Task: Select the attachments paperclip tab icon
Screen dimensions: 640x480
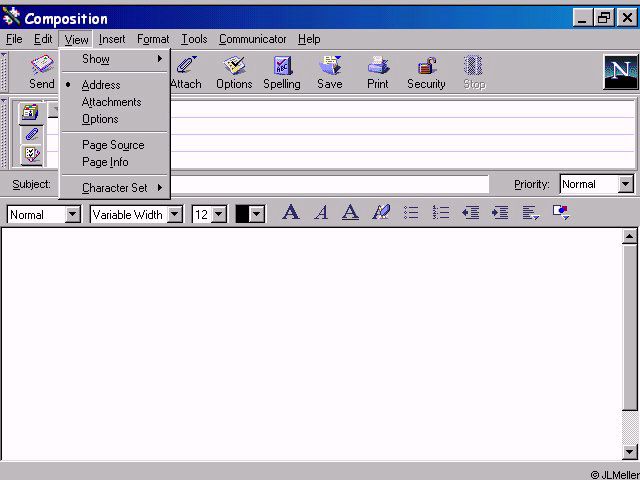Action: tap(31, 134)
